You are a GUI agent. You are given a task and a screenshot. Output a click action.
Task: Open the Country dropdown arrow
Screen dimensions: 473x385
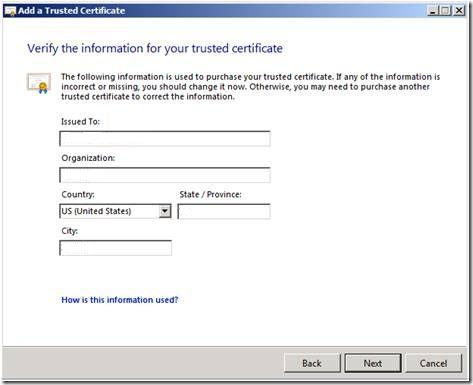click(165, 211)
